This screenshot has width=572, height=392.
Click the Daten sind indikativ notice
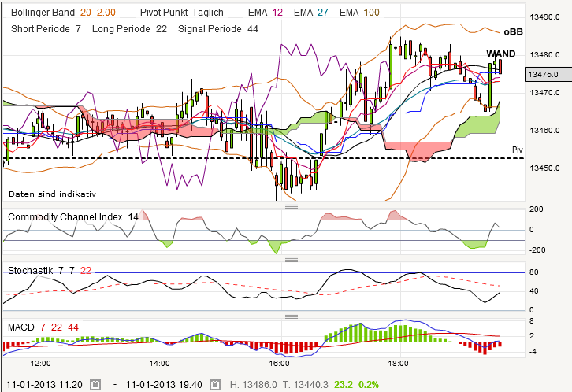pos(52,194)
